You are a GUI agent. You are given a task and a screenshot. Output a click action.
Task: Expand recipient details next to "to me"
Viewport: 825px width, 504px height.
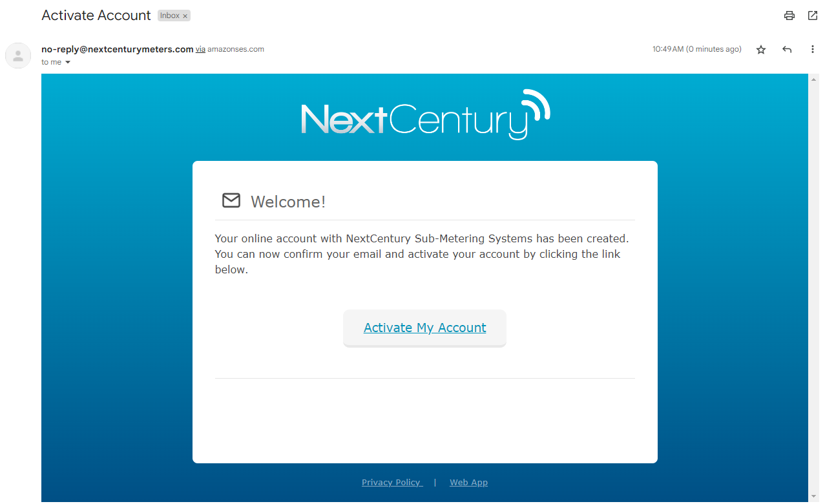pyautogui.click(x=68, y=63)
